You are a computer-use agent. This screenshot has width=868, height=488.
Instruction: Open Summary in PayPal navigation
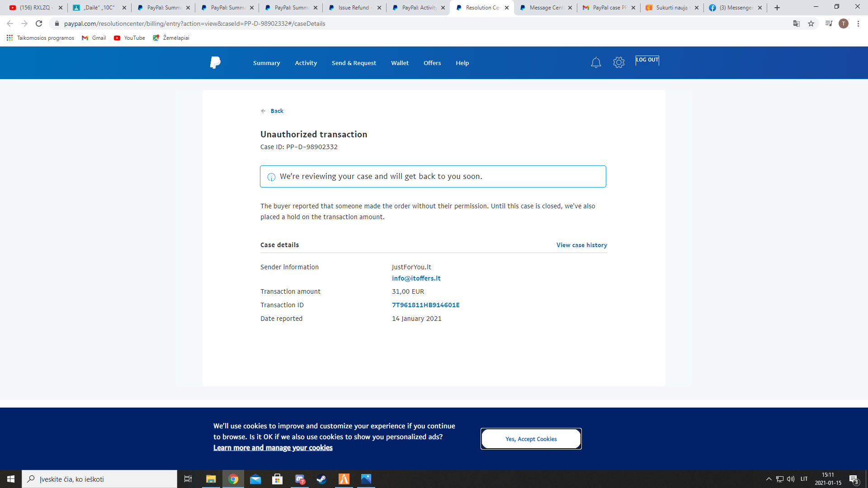click(266, 63)
